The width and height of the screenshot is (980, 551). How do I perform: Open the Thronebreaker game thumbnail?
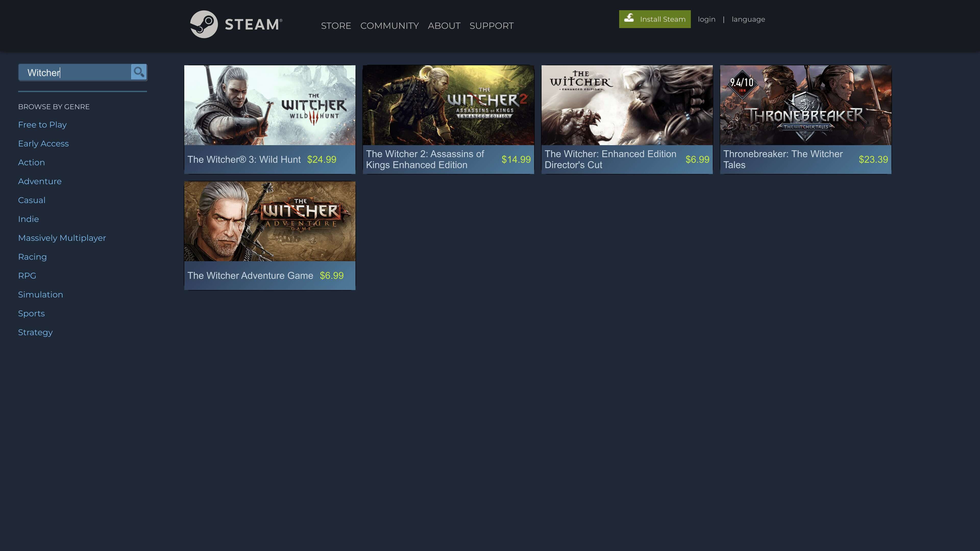coord(806,105)
